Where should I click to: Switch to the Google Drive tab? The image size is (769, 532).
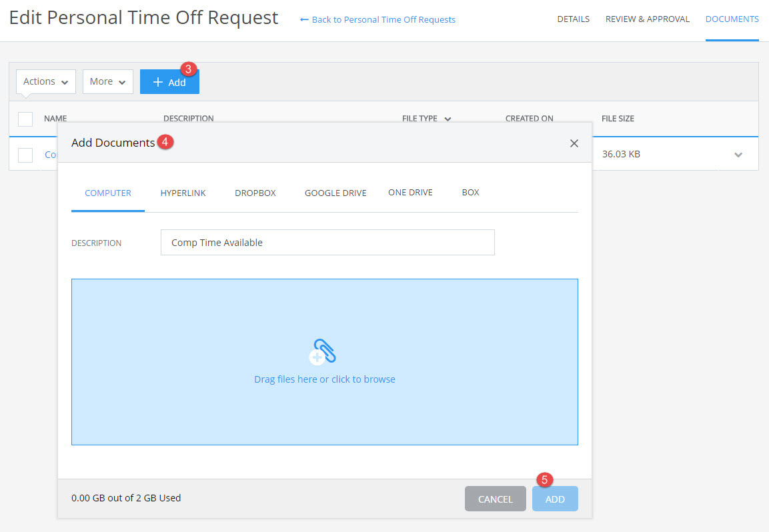(x=335, y=193)
